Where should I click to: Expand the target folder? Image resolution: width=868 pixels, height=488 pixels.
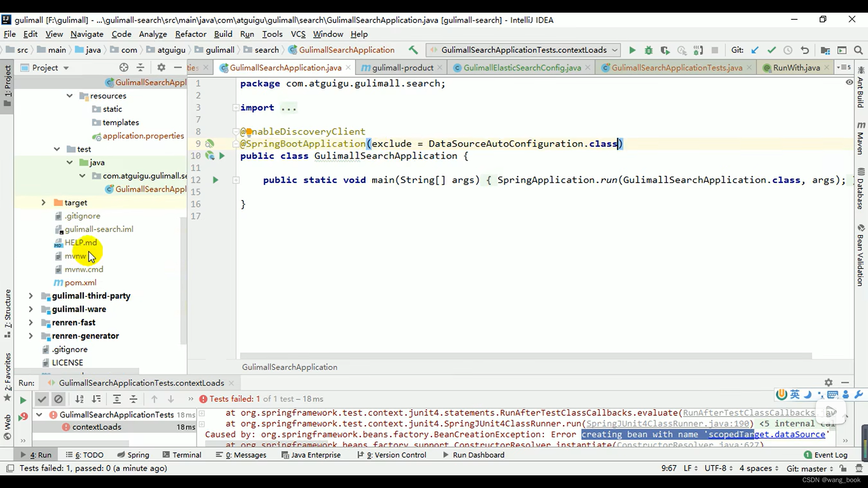(x=43, y=203)
